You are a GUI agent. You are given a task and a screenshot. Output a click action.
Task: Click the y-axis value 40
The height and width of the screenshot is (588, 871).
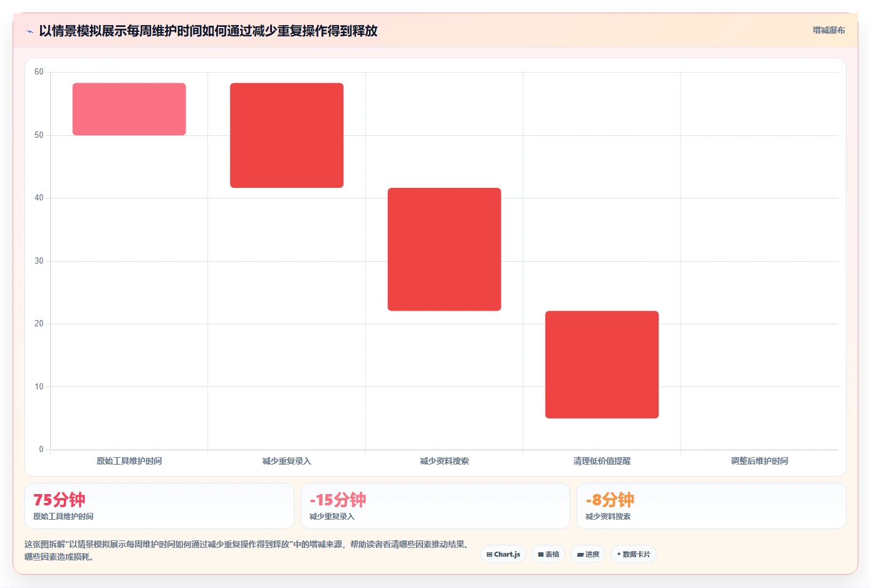click(39, 198)
